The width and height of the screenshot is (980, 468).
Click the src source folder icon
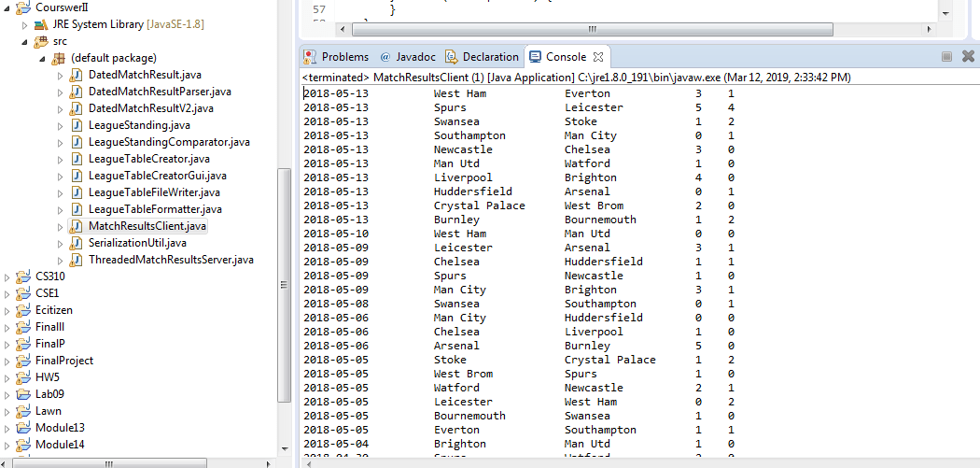point(41,42)
